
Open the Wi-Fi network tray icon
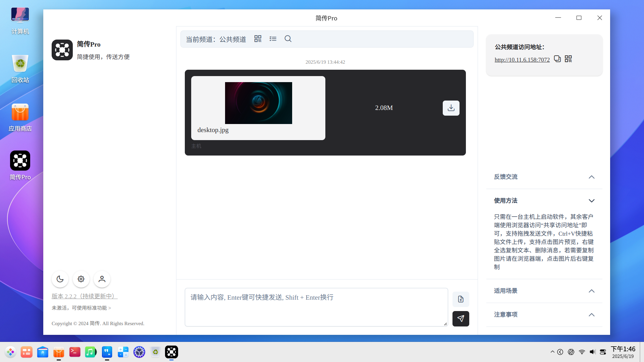coord(582,352)
